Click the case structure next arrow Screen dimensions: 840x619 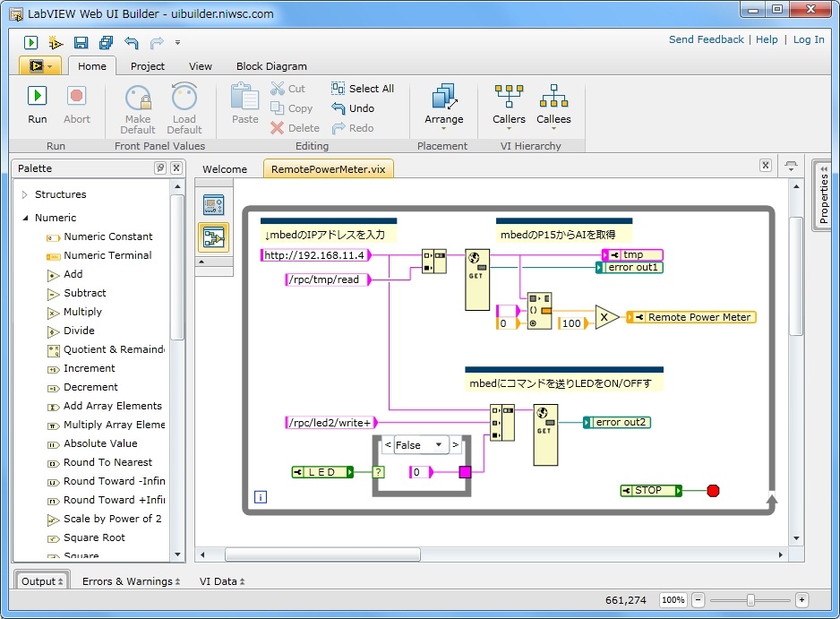pos(455,445)
